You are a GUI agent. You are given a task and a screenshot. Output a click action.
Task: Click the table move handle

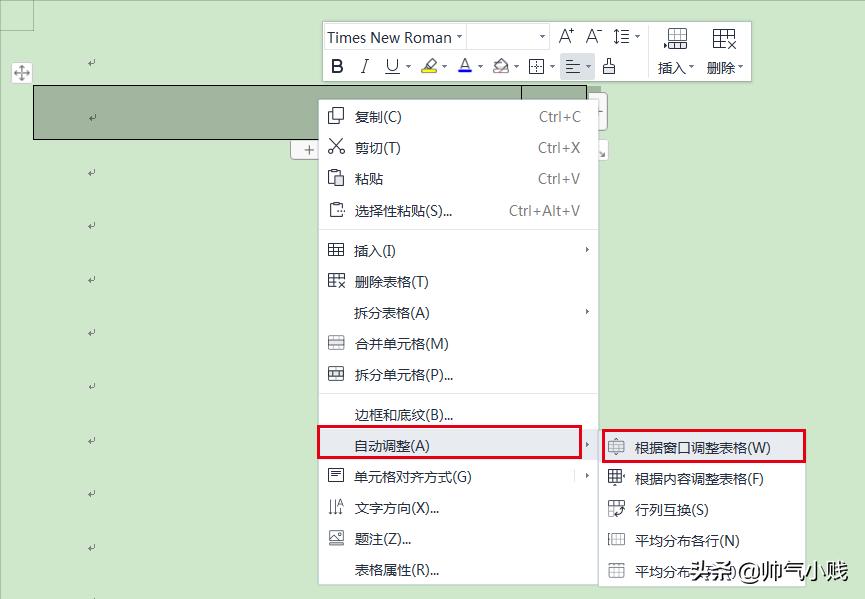[x=21, y=72]
